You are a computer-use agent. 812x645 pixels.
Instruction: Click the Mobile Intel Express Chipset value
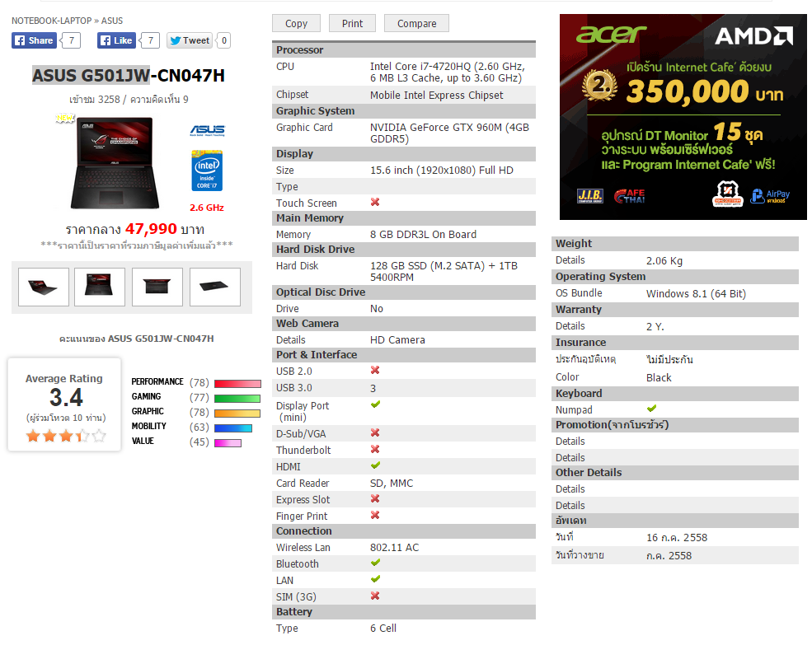(437, 96)
